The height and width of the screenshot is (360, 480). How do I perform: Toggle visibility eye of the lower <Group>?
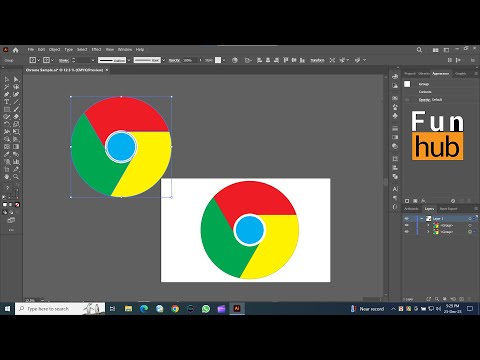tap(407, 232)
